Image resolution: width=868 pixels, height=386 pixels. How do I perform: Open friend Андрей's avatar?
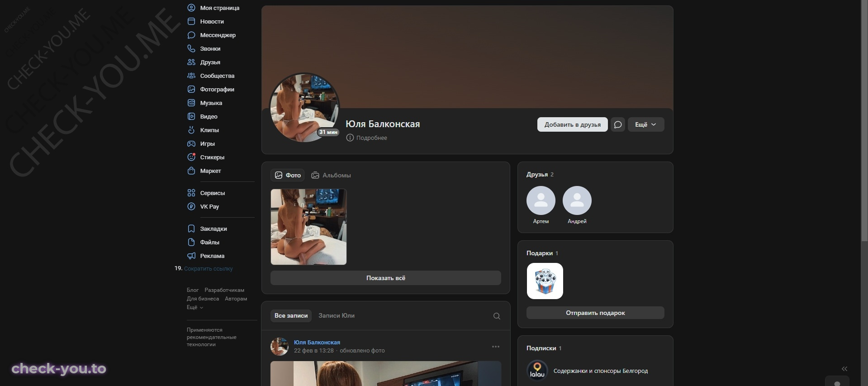point(577,200)
